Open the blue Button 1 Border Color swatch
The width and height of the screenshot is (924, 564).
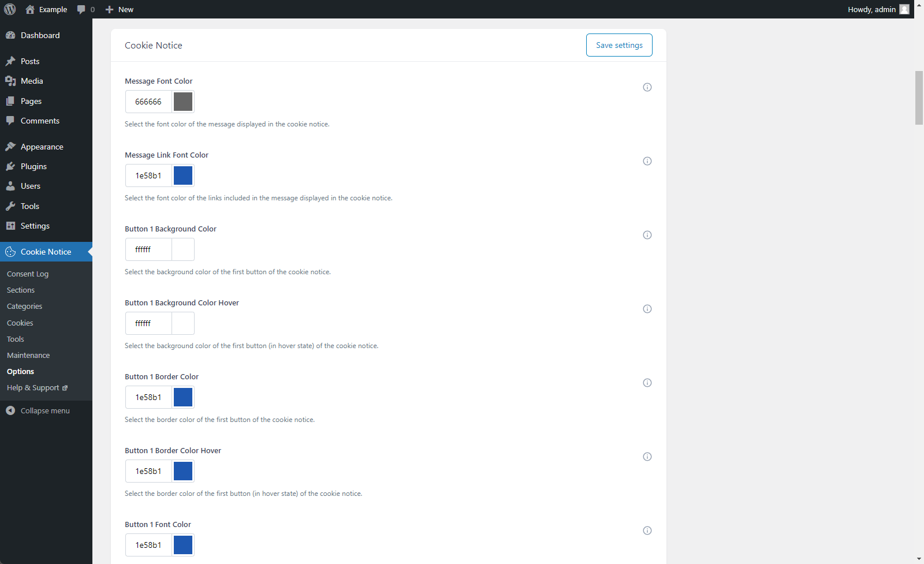(x=183, y=397)
